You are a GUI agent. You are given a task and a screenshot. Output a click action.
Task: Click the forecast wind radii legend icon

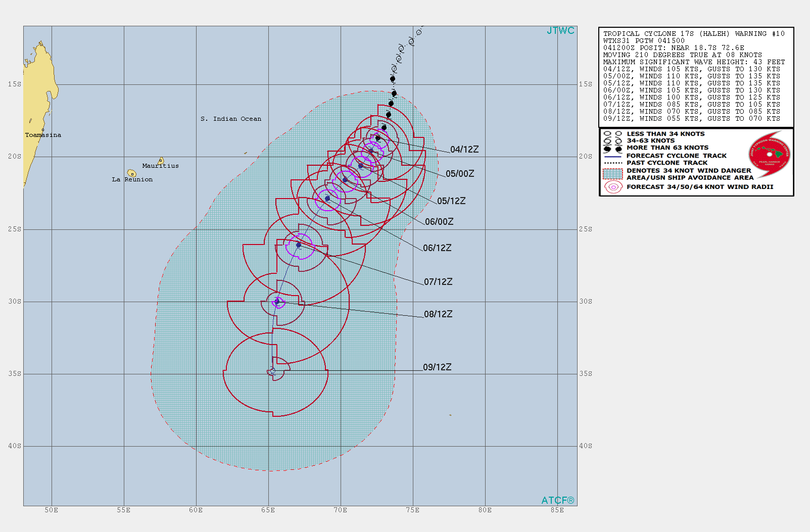coord(613,187)
